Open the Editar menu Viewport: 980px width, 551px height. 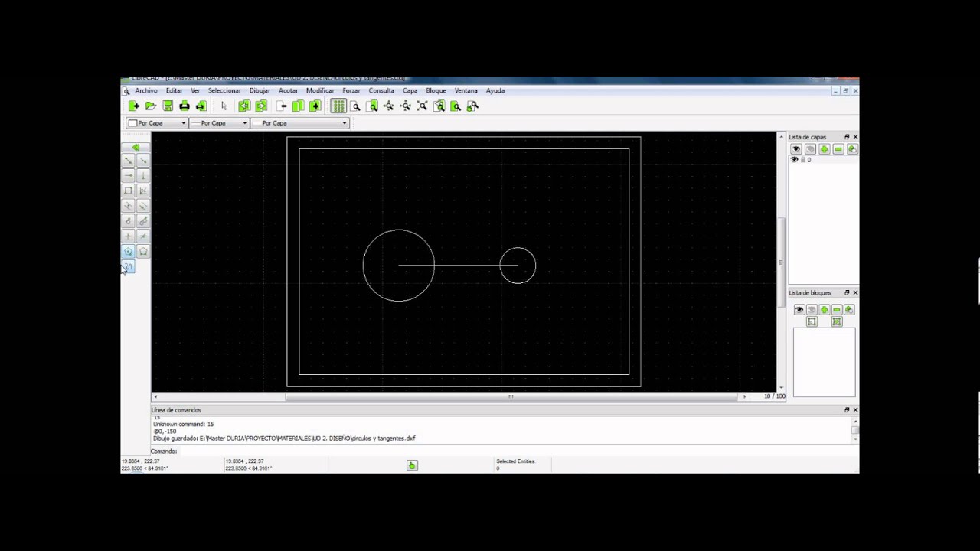click(x=174, y=90)
